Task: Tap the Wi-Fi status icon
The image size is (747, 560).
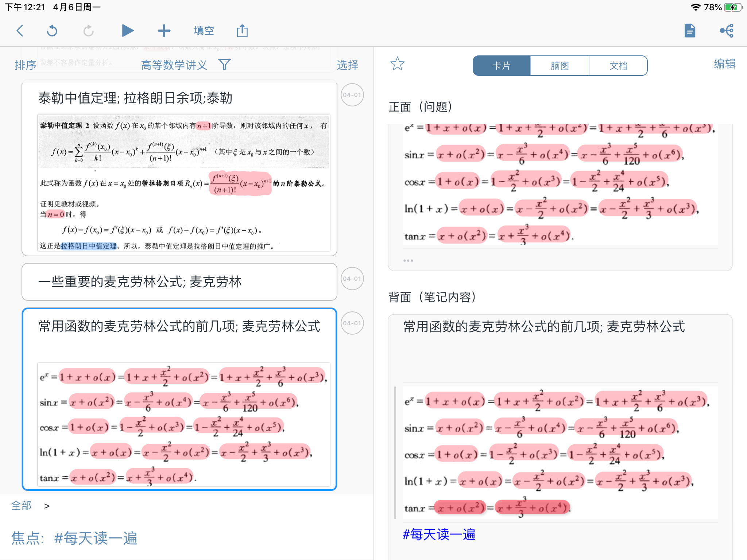Action: point(696,7)
